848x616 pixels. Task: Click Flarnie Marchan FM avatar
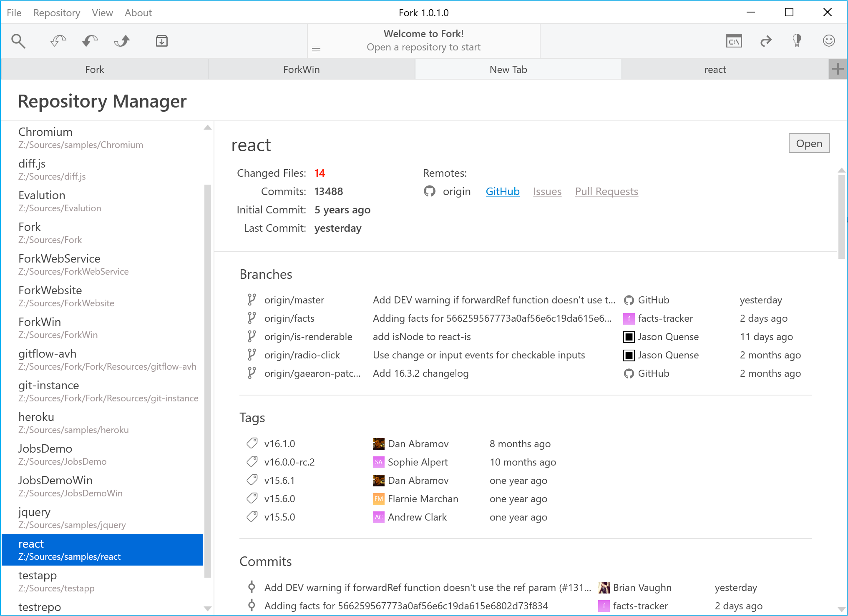click(x=378, y=498)
